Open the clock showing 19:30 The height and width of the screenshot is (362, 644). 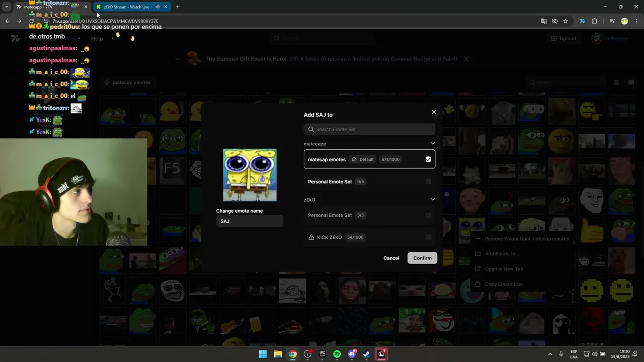624,354
